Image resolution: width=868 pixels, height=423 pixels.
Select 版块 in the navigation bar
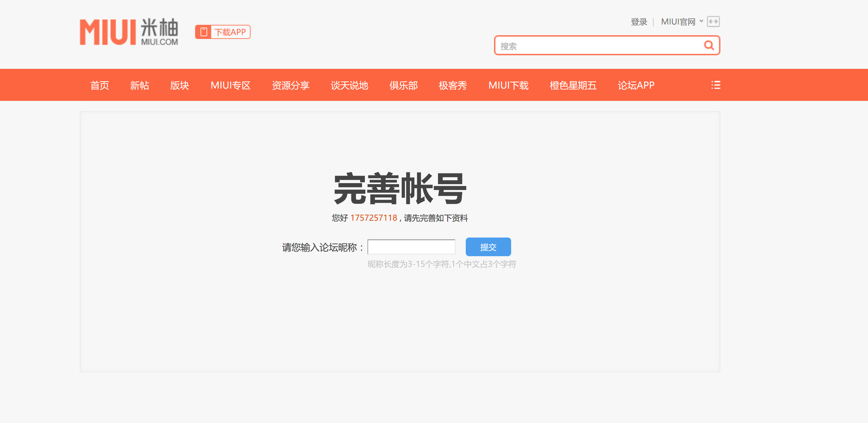[179, 85]
